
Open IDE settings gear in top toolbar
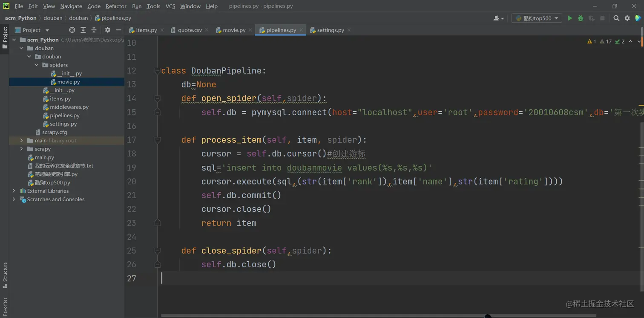627,18
